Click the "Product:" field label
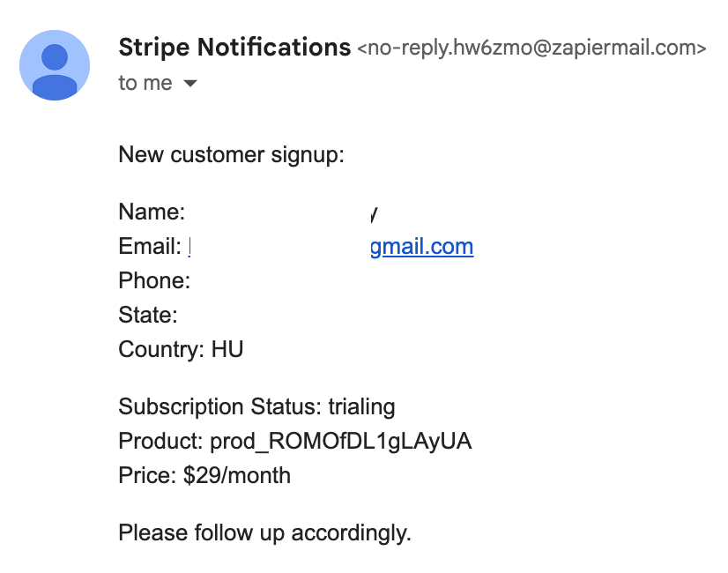The image size is (728, 573). point(161,442)
